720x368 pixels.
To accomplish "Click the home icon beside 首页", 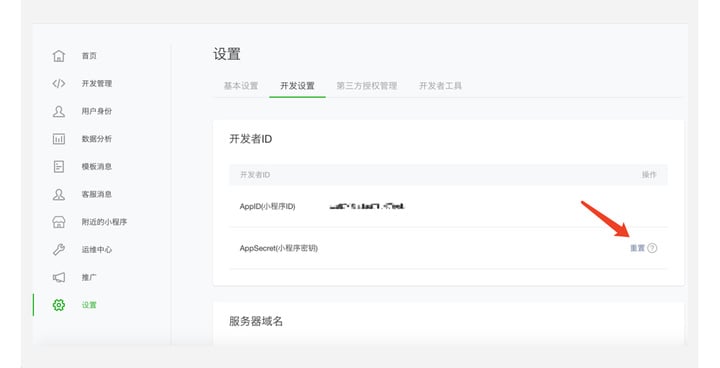I will pos(59,56).
